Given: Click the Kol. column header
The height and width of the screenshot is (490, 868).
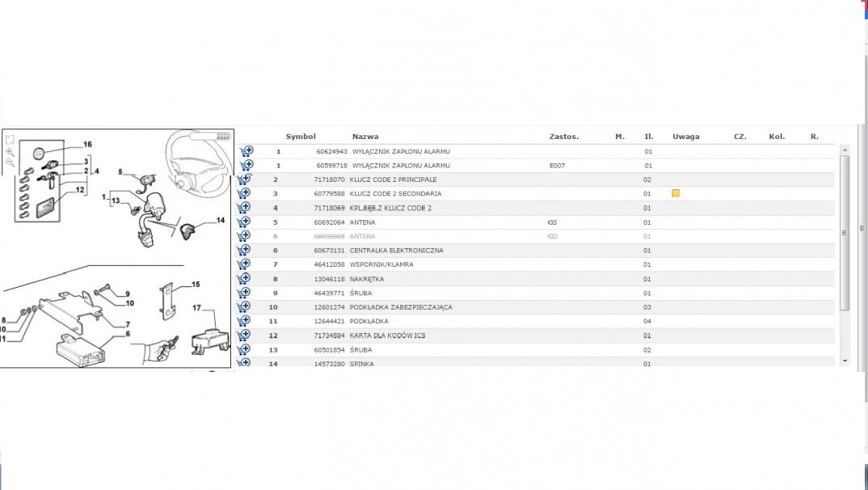Looking at the screenshot, I should tap(777, 136).
